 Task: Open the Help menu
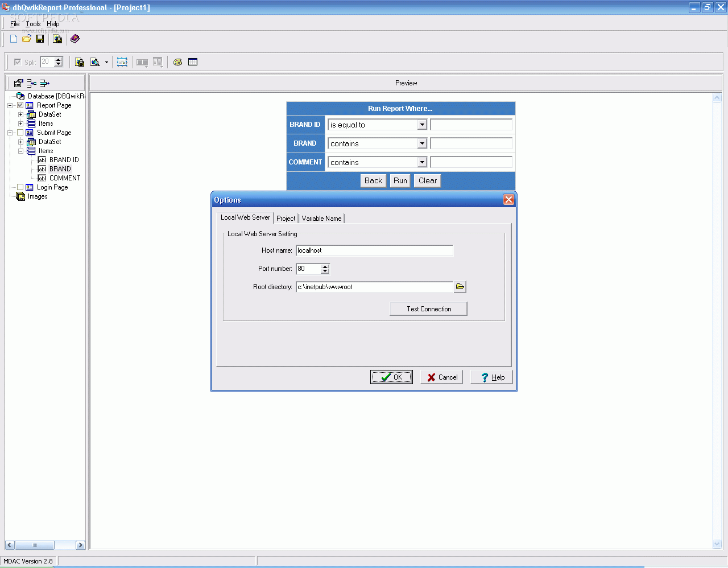coord(53,24)
